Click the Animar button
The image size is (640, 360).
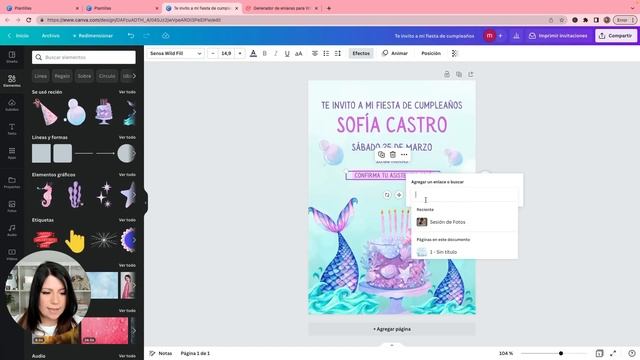pos(395,53)
